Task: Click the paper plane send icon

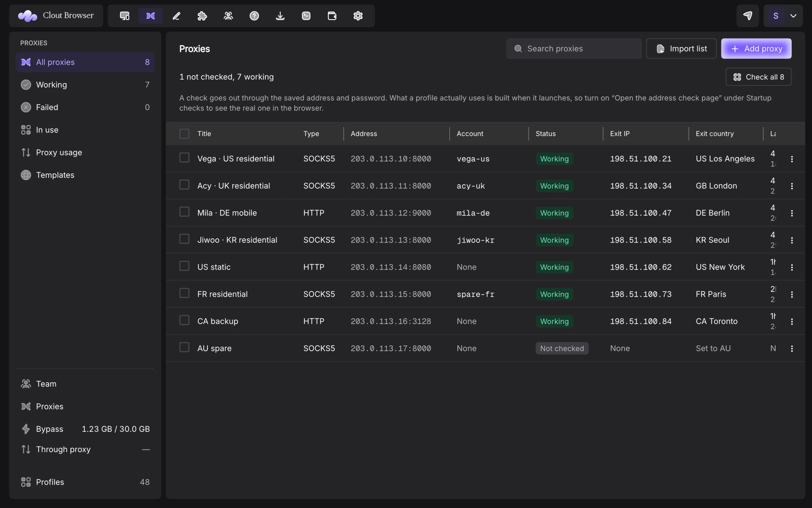Action: 748,16
